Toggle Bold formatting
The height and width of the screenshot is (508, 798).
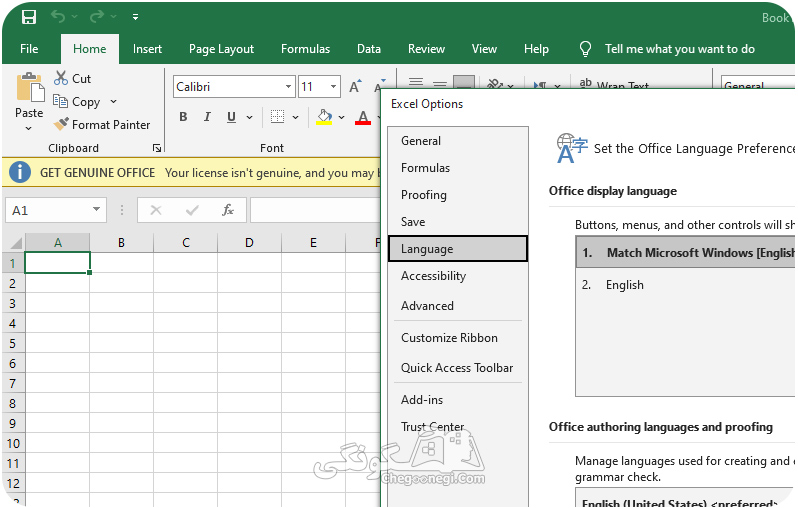pos(183,117)
